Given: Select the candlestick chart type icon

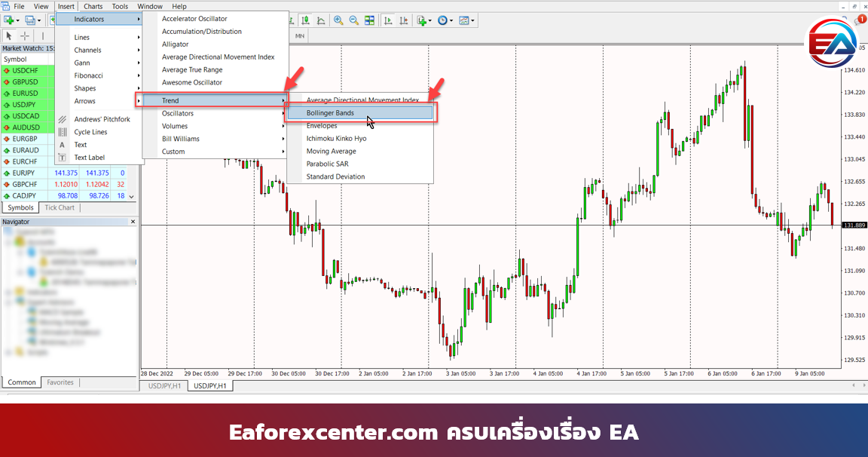Looking at the screenshot, I should (x=306, y=20).
